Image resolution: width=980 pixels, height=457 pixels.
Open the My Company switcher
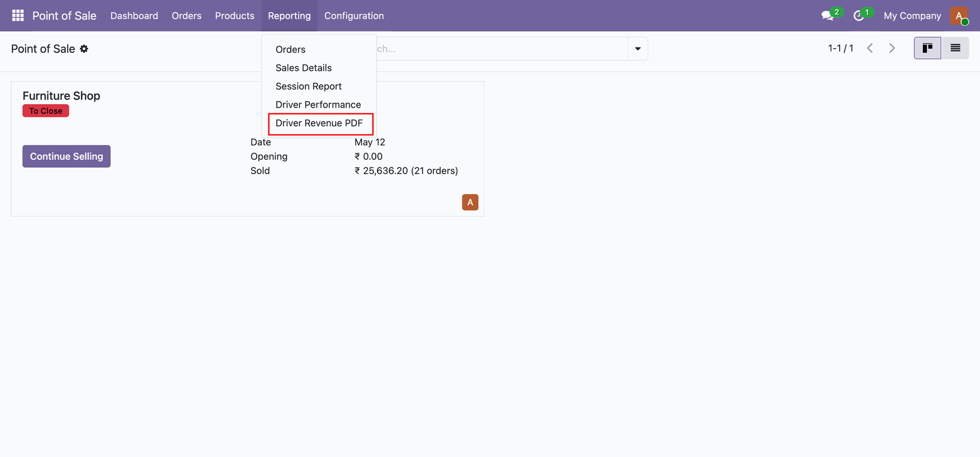pyautogui.click(x=912, y=15)
